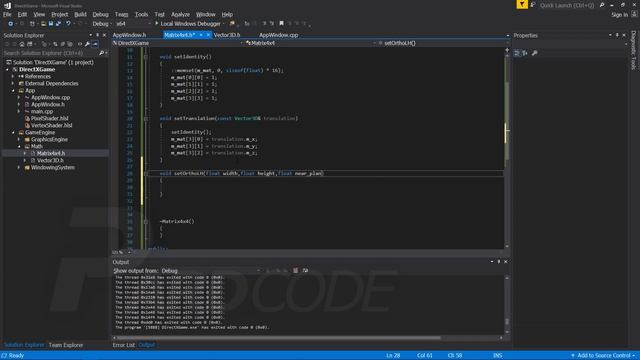The image size is (640, 360).
Task: Click the Solution Explorer Home icon
Action: coord(22,44)
